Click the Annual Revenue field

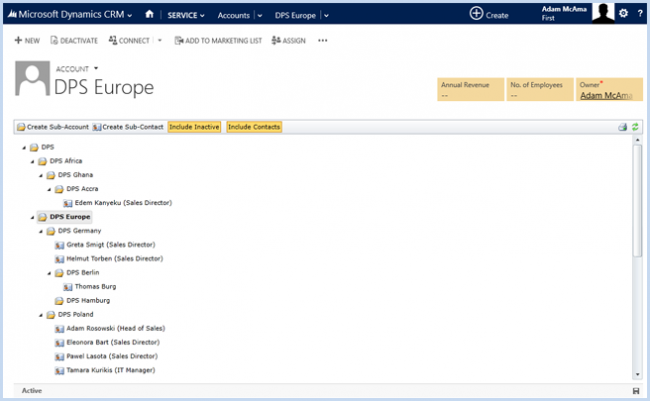[471, 89]
